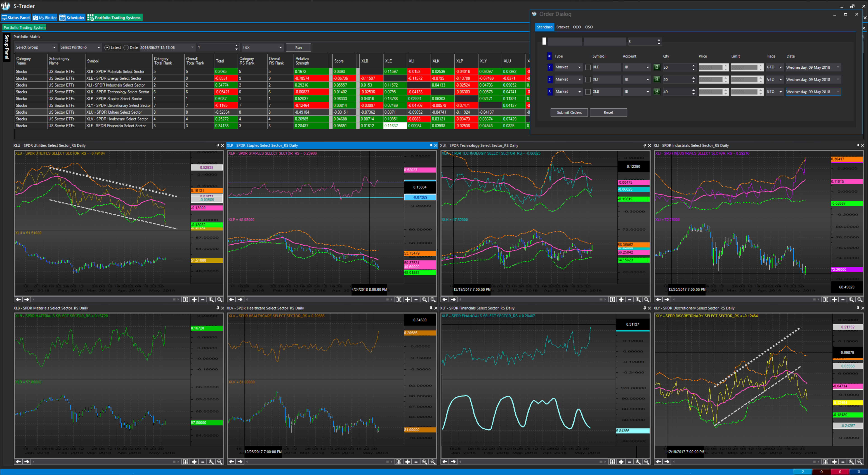Toggle green B buy icon for XLE order
Image resolution: width=868 pixels, height=475 pixels.
pos(656,67)
